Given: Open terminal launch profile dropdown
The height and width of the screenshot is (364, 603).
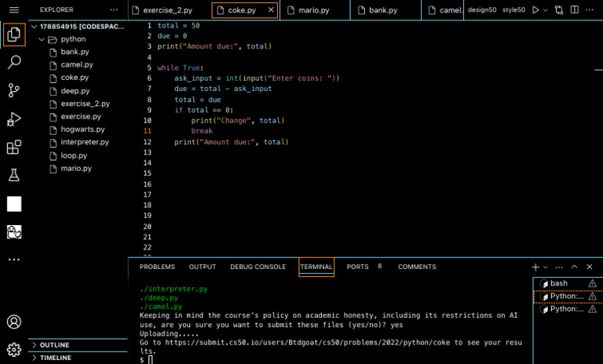Looking at the screenshot, I should [546, 268].
